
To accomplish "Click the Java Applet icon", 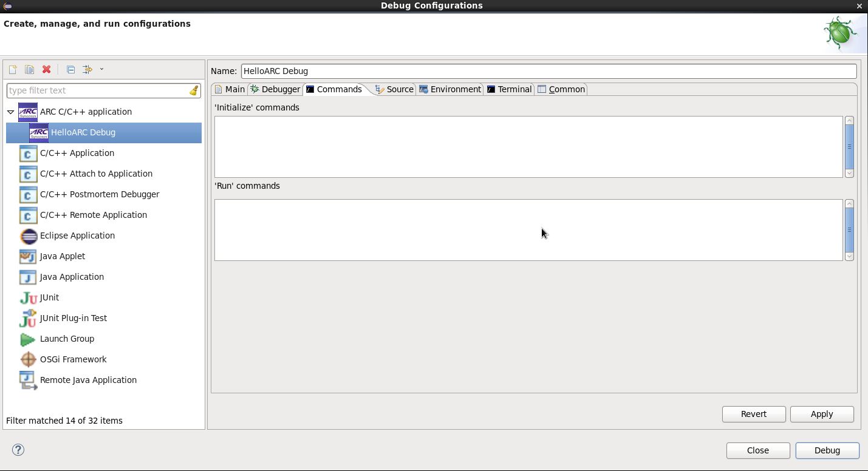I will [x=28, y=256].
